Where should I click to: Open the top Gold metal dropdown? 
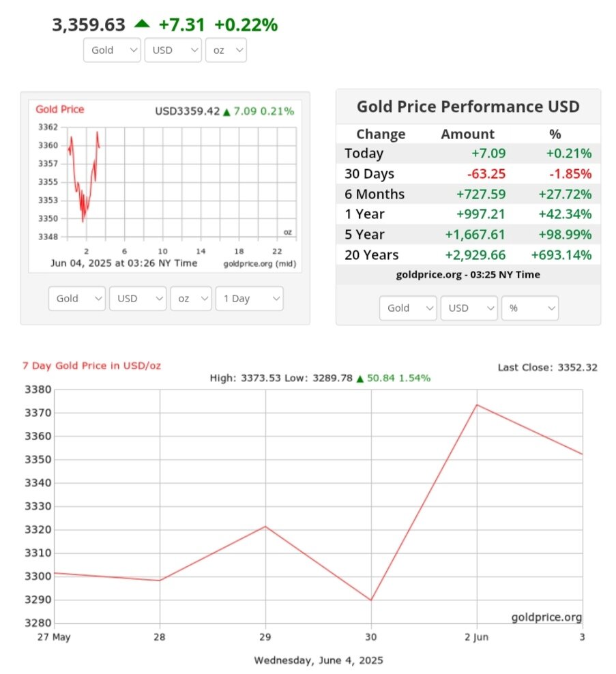112,50
